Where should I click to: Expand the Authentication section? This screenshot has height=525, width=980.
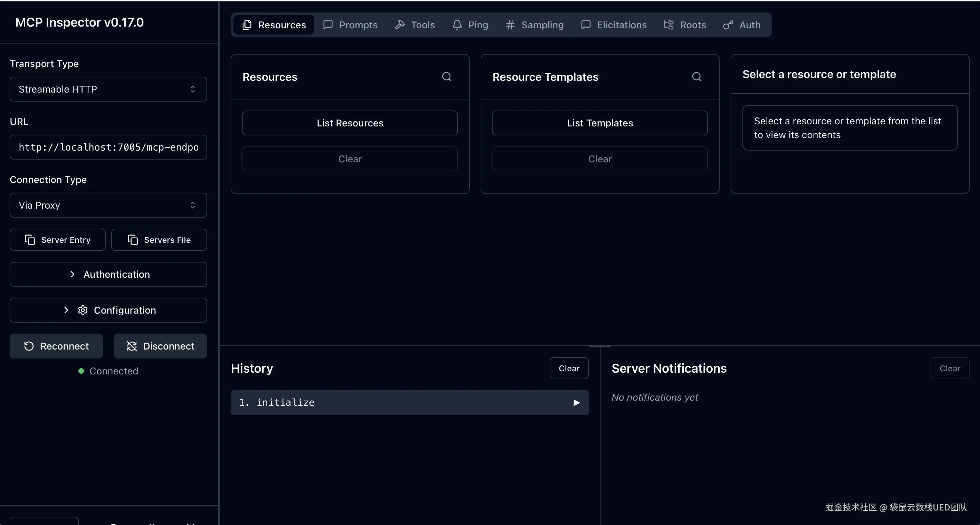pos(108,274)
